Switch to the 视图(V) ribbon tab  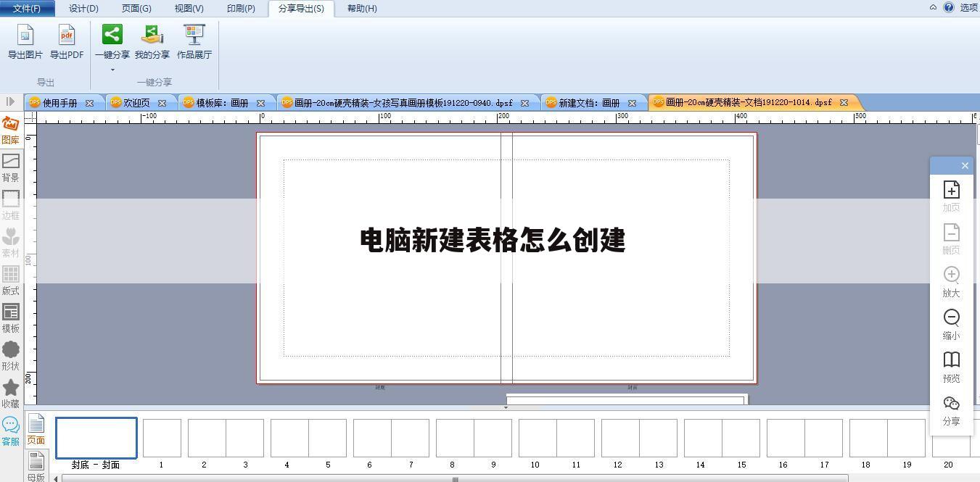click(x=189, y=8)
